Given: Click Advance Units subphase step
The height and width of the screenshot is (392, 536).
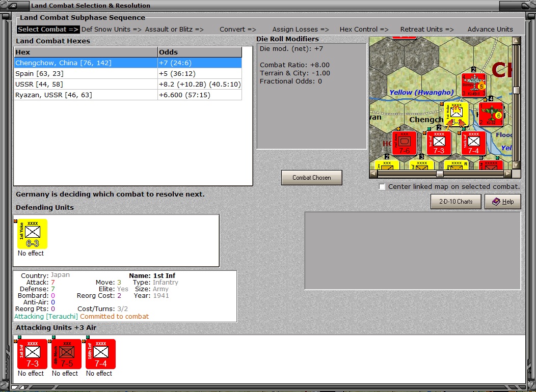Looking at the screenshot, I should tap(490, 30).
